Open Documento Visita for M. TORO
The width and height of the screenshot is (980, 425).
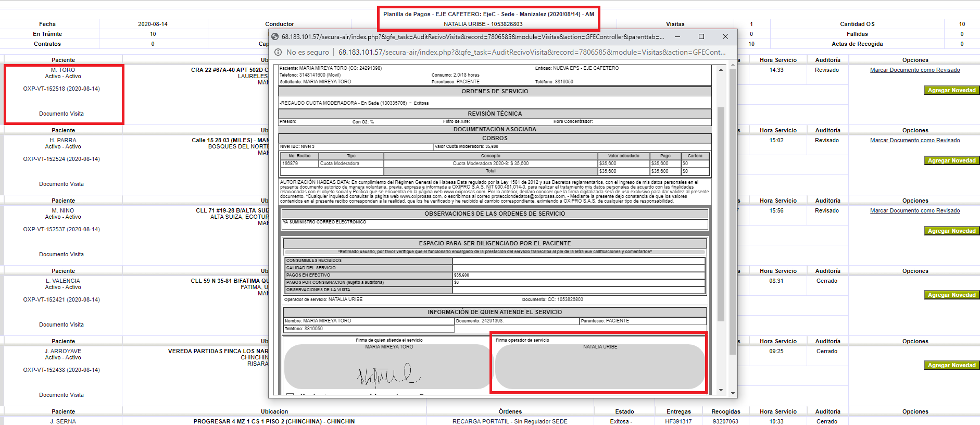click(x=61, y=114)
